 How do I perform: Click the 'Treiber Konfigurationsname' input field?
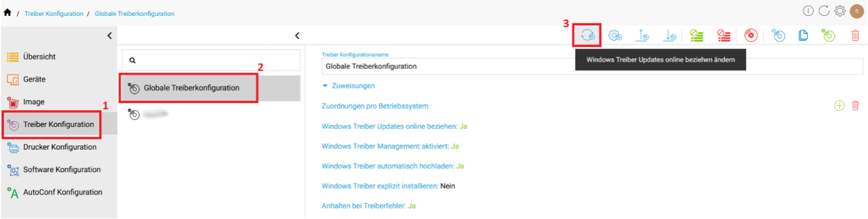592,66
